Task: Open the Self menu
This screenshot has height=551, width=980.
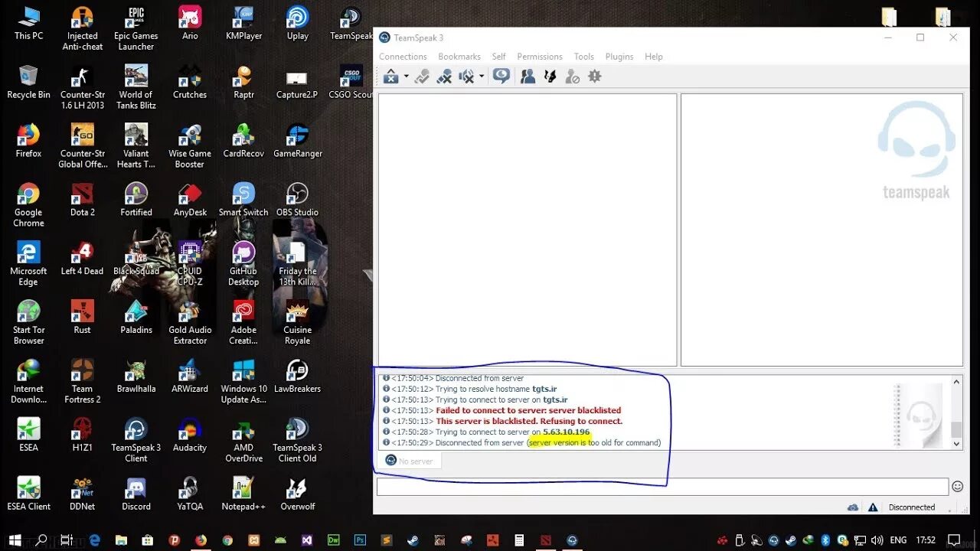Action: click(x=498, y=57)
